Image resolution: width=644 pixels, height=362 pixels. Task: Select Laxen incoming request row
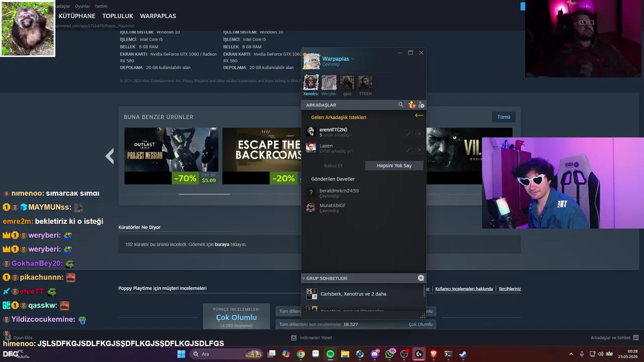tap(363, 148)
